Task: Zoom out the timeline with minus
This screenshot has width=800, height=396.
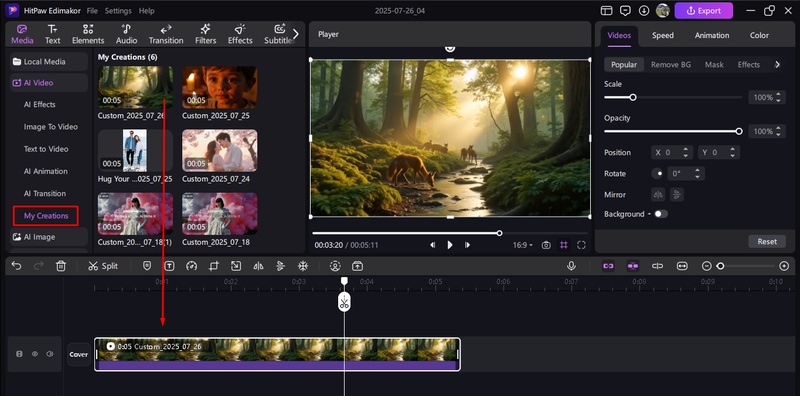Action: pyautogui.click(x=706, y=266)
